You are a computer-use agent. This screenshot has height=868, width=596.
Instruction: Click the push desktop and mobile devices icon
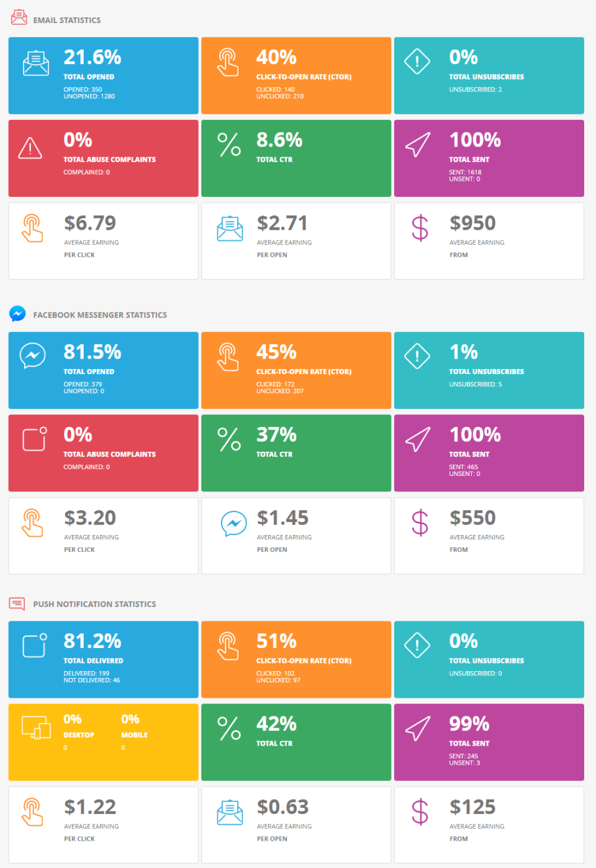pyautogui.click(x=36, y=727)
